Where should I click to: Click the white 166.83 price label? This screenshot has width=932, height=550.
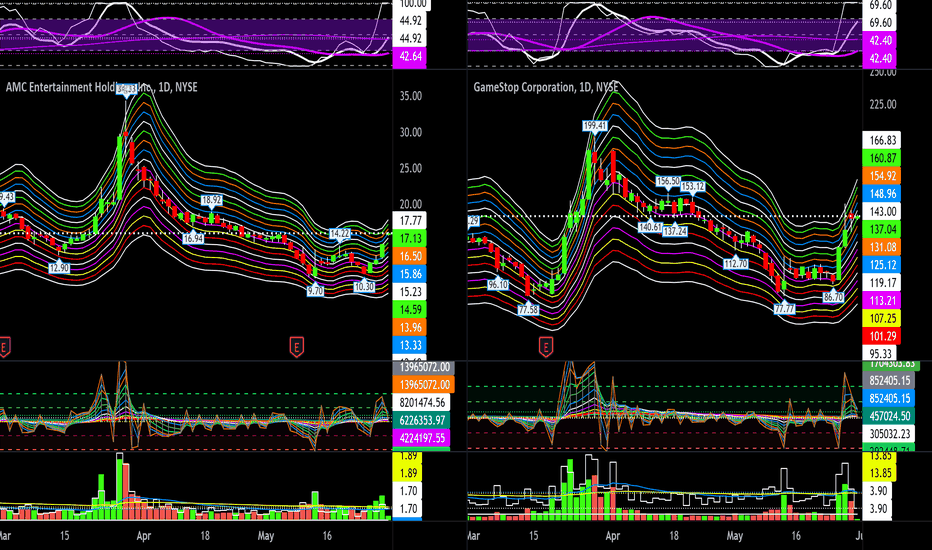point(882,140)
